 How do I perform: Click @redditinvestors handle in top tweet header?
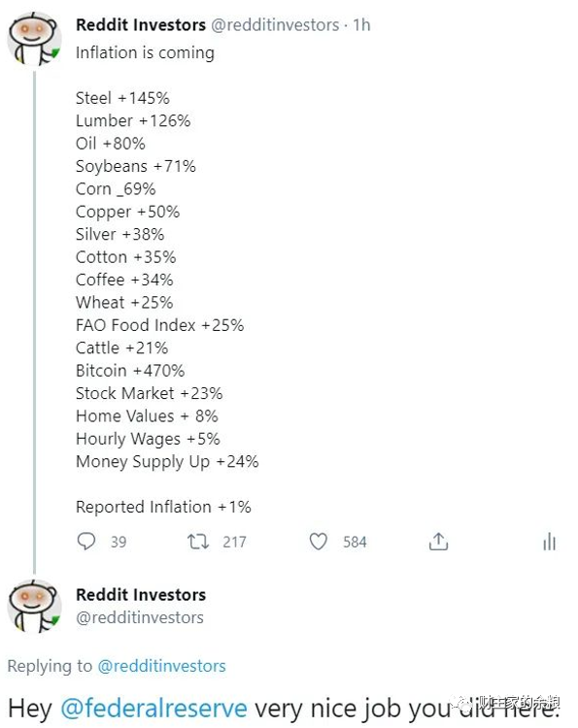coord(275,25)
